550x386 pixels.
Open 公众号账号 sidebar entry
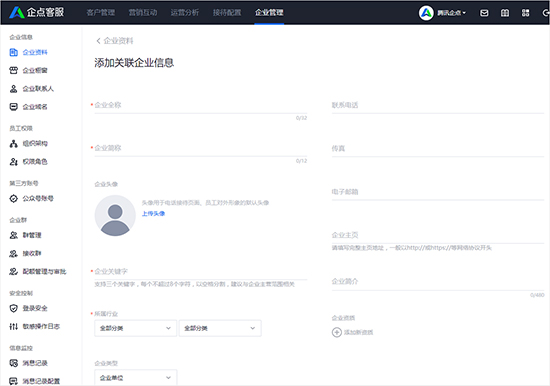[x=38, y=199]
